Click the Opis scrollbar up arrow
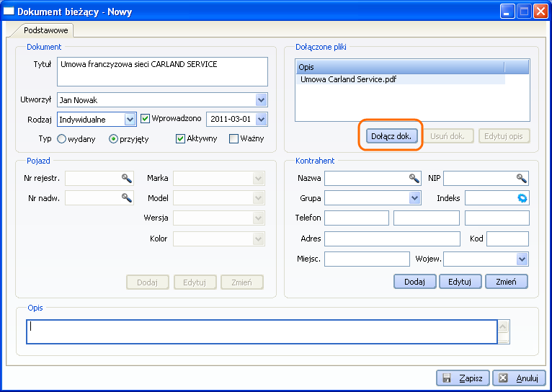The height and width of the screenshot is (392, 552). pyautogui.click(x=503, y=326)
